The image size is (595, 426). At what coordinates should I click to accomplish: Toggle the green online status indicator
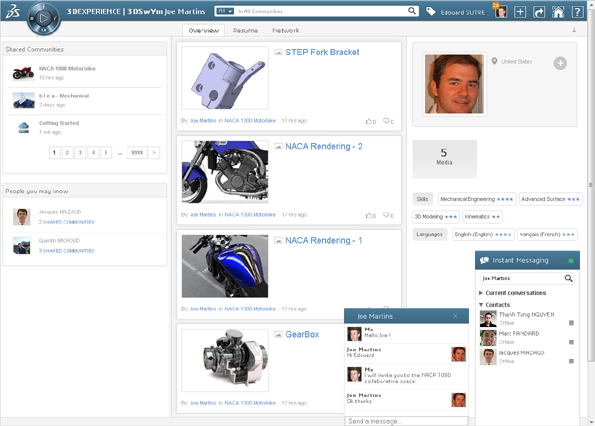pos(571,261)
